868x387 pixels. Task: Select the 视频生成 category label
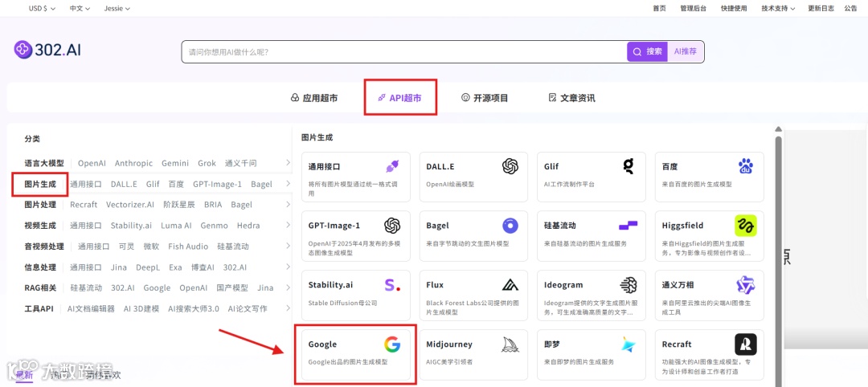click(40, 226)
